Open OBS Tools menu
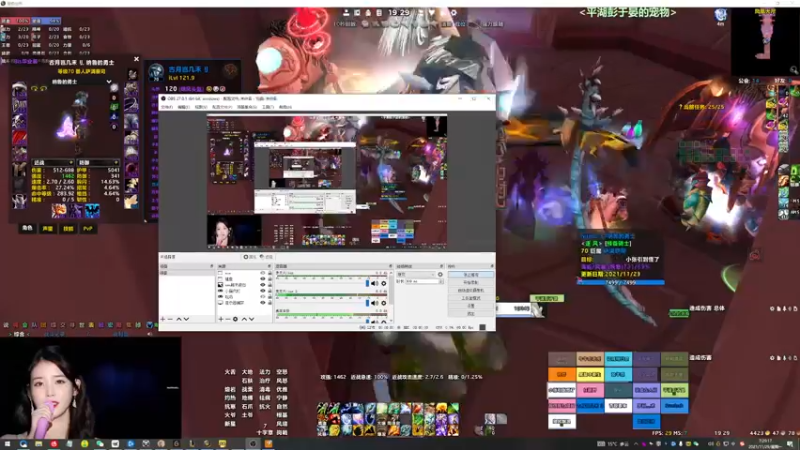The height and width of the screenshot is (450, 800). click(x=268, y=107)
